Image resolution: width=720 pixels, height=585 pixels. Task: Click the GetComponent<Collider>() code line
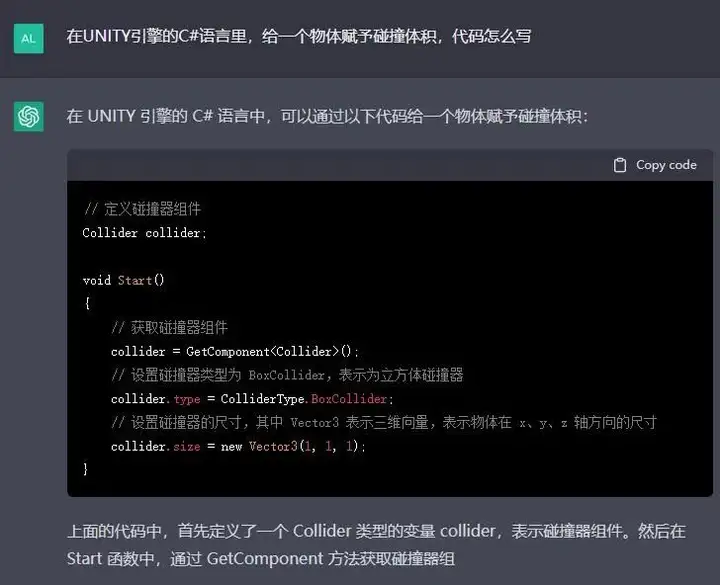(235, 351)
